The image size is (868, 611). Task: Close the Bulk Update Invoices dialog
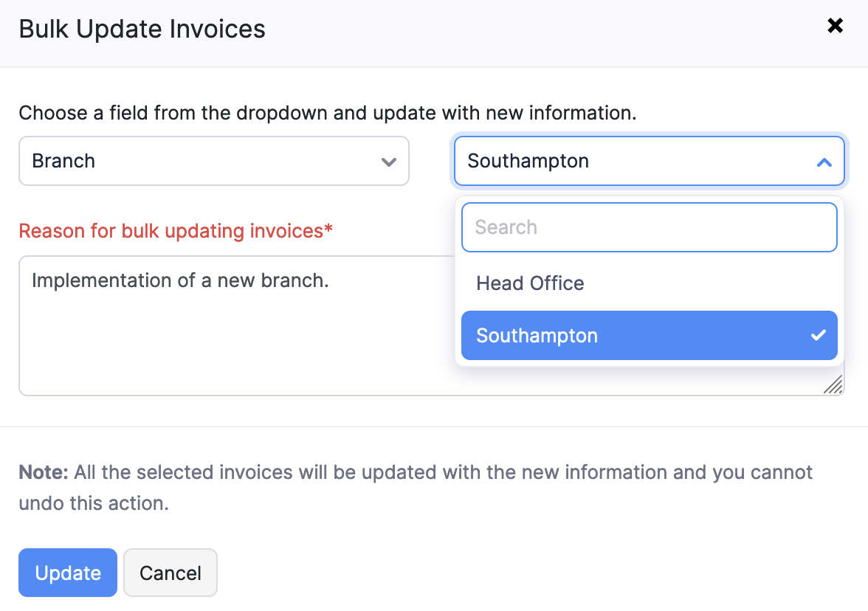pos(835,27)
